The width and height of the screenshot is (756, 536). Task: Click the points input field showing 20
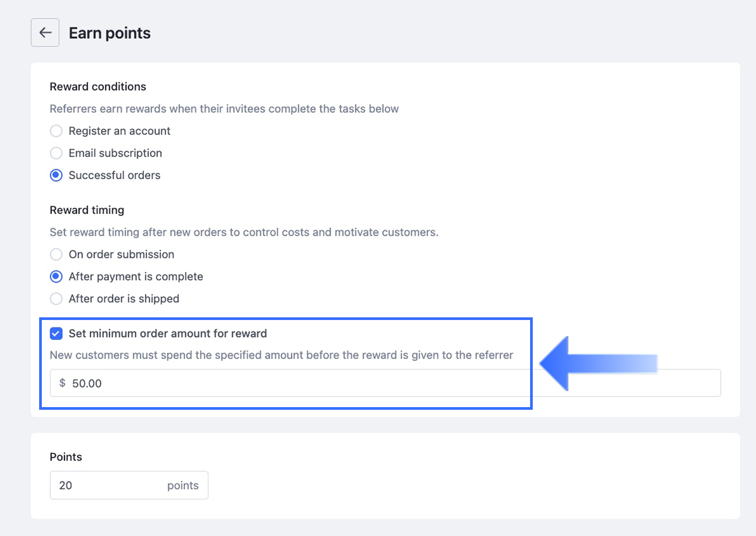click(x=107, y=485)
